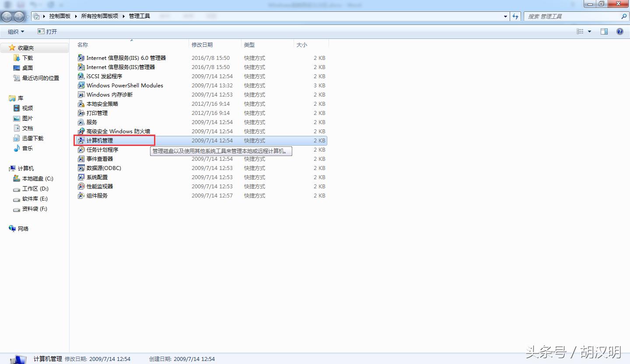Screen dimensions: 630x364
Task: Click the 库 libraries icon in sidebar
Action: point(12,98)
